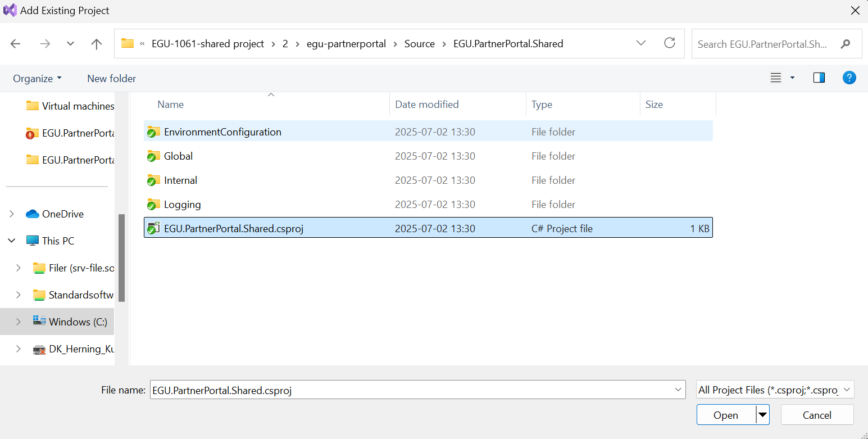The width and height of the screenshot is (868, 439).
Task: Click the Visual Studio title bar icon
Action: coord(10,10)
